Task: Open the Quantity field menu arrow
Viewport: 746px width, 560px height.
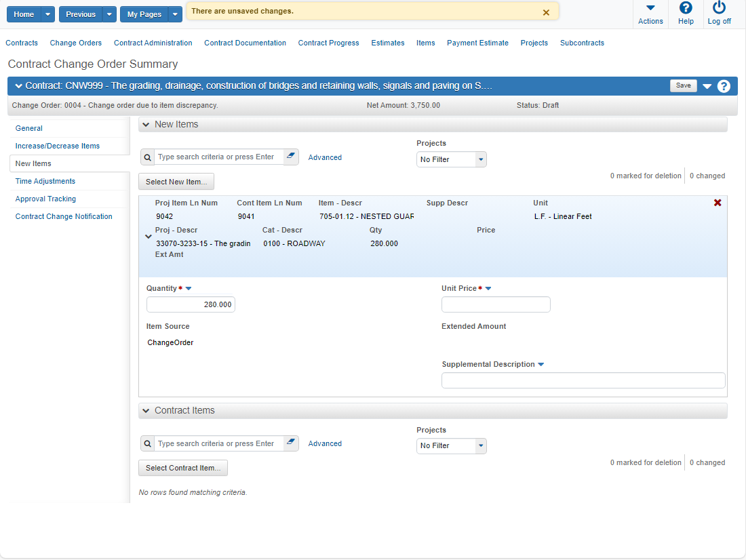Action: pos(189,288)
